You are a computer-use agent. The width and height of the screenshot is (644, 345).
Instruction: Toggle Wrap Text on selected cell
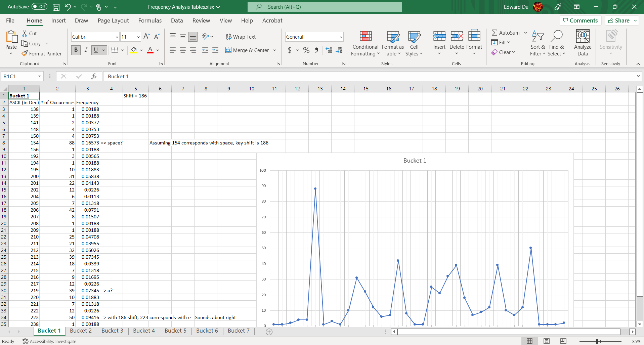pyautogui.click(x=241, y=37)
